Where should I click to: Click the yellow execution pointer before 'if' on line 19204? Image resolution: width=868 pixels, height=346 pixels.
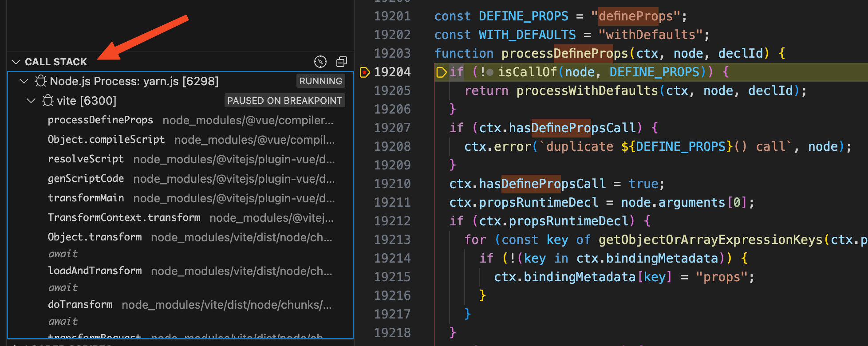[x=442, y=72]
